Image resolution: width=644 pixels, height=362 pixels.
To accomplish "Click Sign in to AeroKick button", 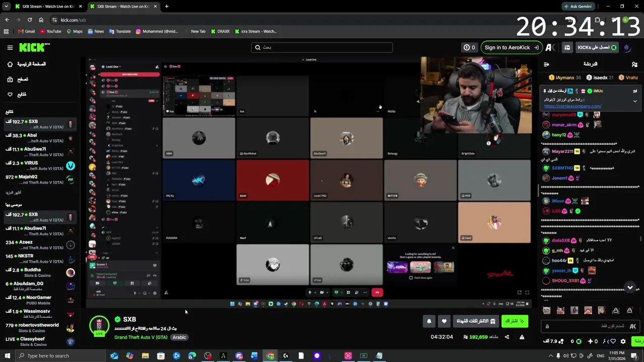I will point(511,47).
